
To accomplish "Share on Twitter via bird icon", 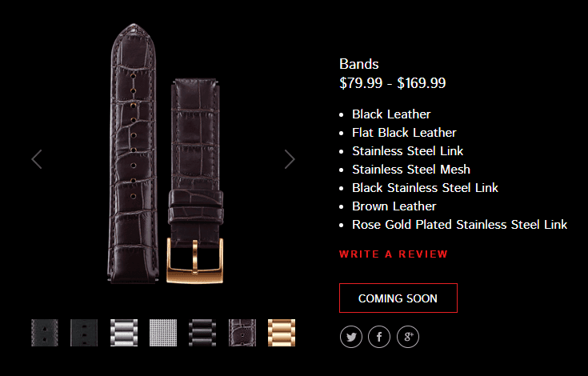I will pyautogui.click(x=351, y=337).
